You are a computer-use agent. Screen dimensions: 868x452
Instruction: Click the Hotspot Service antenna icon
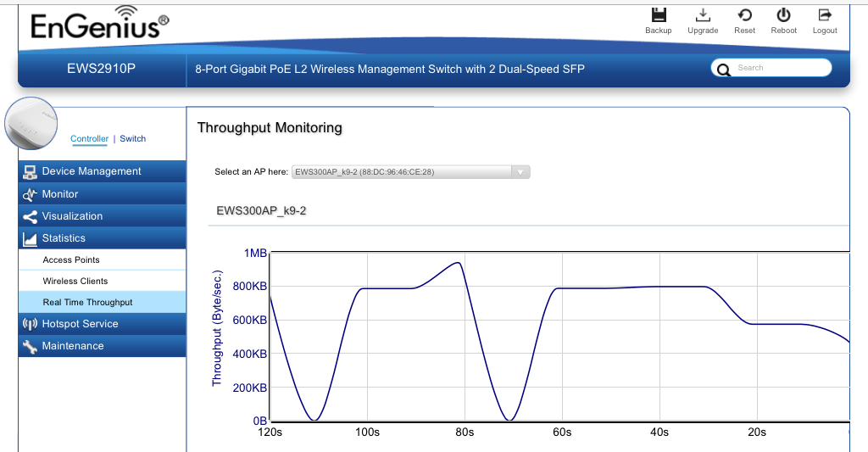click(30, 324)
